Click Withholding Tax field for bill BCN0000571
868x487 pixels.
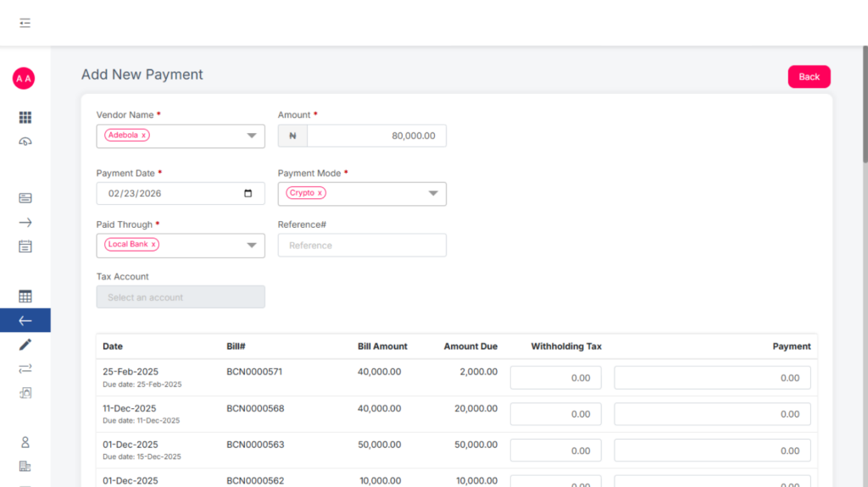point(555,378)
